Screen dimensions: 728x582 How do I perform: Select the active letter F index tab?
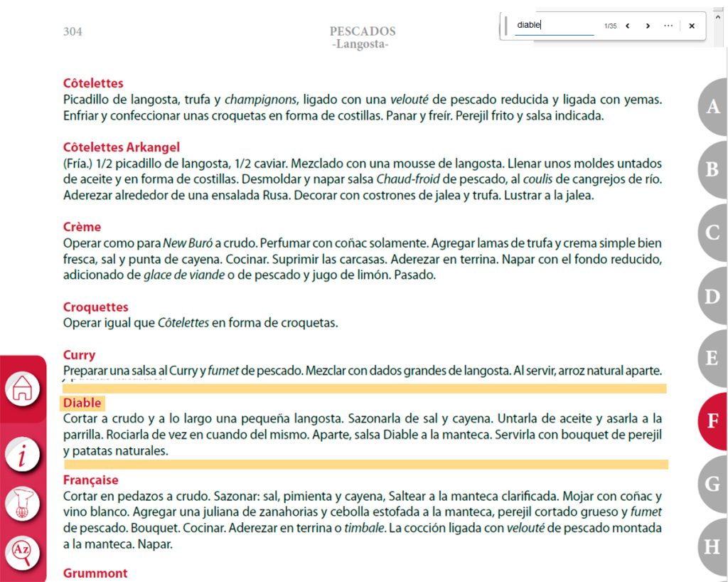pyautogui.click(x=712, y=420)
